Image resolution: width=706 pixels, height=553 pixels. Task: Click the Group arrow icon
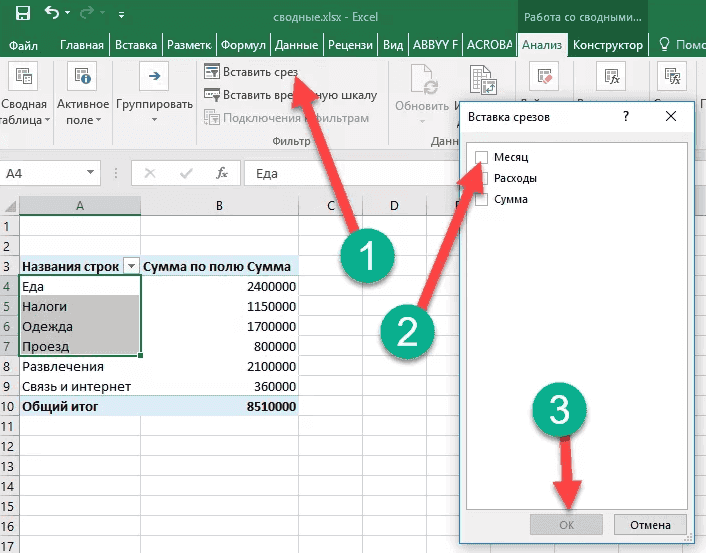[154, 76]
